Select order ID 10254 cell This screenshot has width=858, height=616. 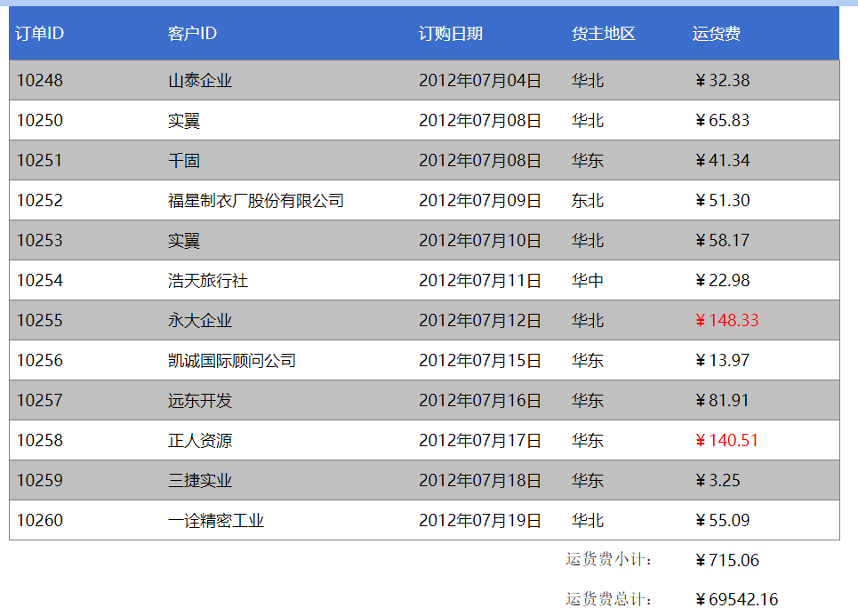[40, 280]
